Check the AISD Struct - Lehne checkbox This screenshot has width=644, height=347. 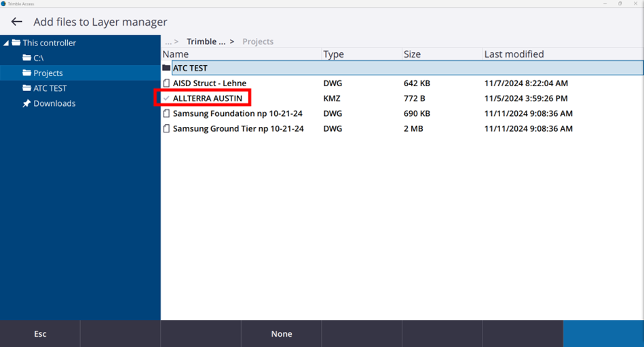click(166, 83)
